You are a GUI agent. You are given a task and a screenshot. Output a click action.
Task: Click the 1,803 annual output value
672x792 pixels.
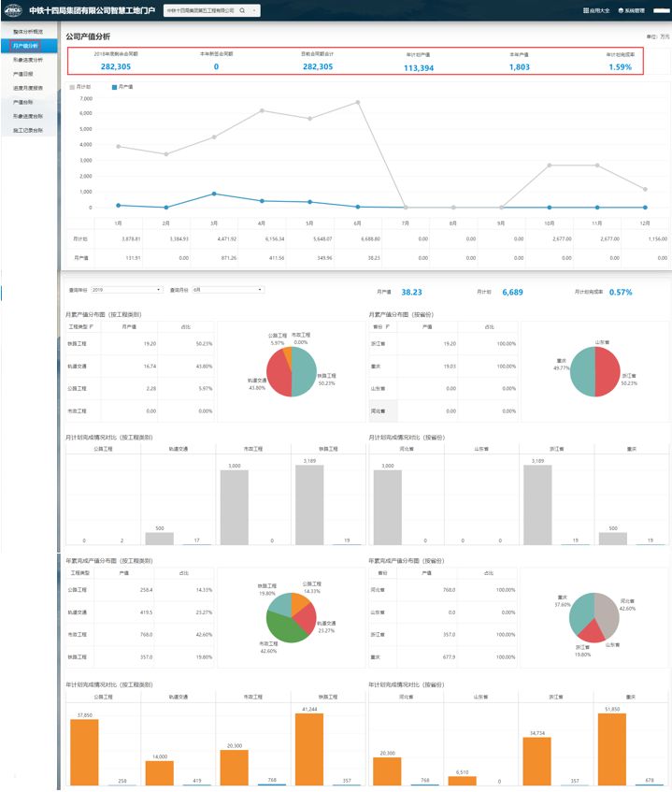(520, 67)
